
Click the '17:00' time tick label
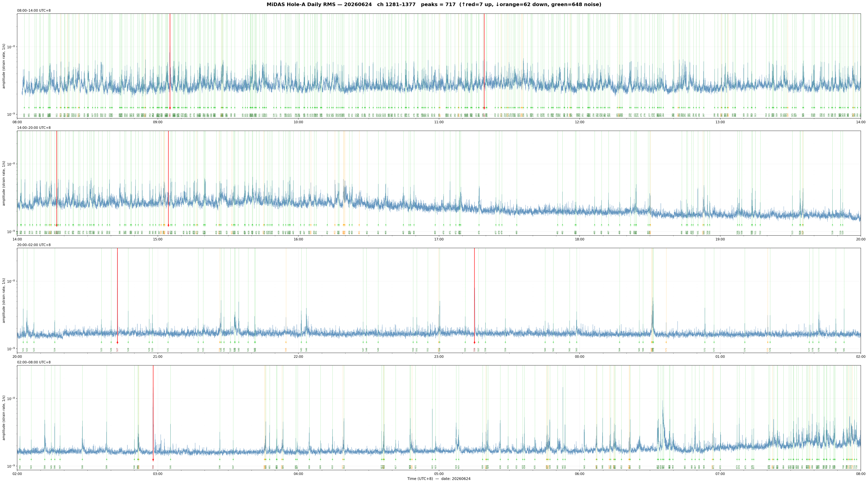[x=439, y=239]
